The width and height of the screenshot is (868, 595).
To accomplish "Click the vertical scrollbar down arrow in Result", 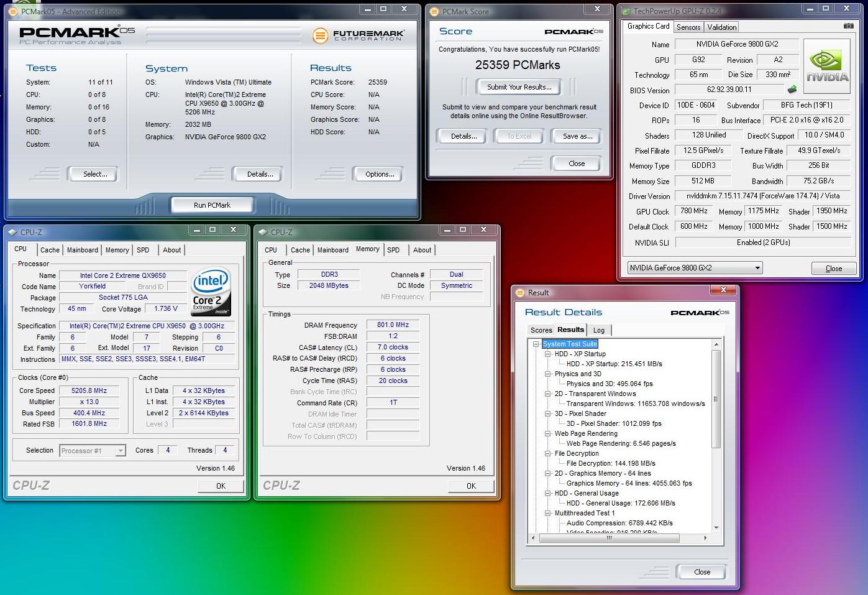I will pyautogui.click(x=716, y=527).
